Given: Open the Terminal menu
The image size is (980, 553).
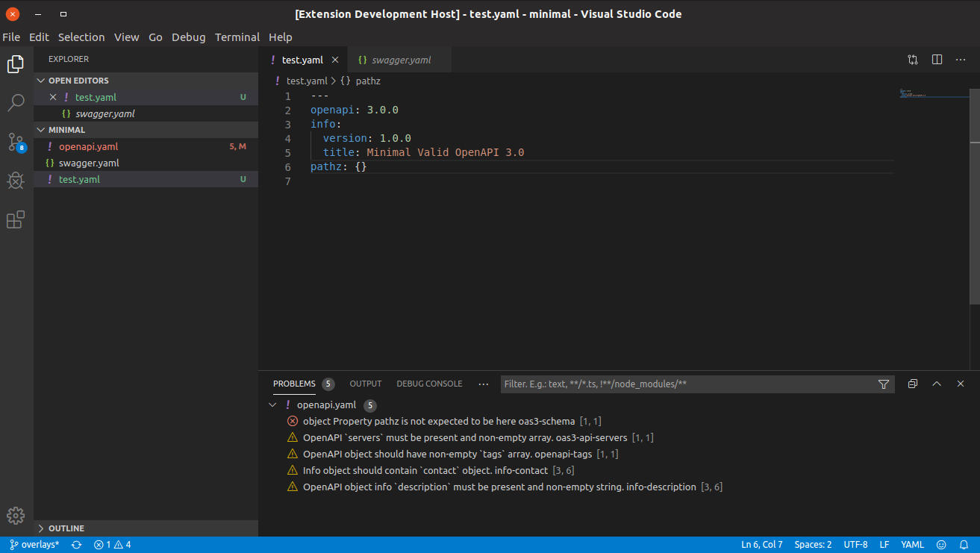Looking at the screenshot, I should [x=237, y=37].
